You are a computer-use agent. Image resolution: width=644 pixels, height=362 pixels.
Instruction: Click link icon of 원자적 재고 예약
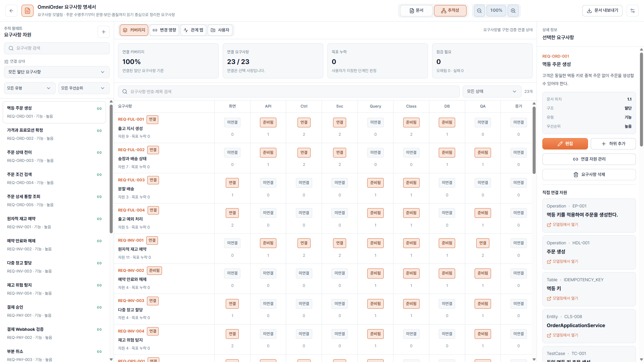pyautogui.click(x=99, y=219)
